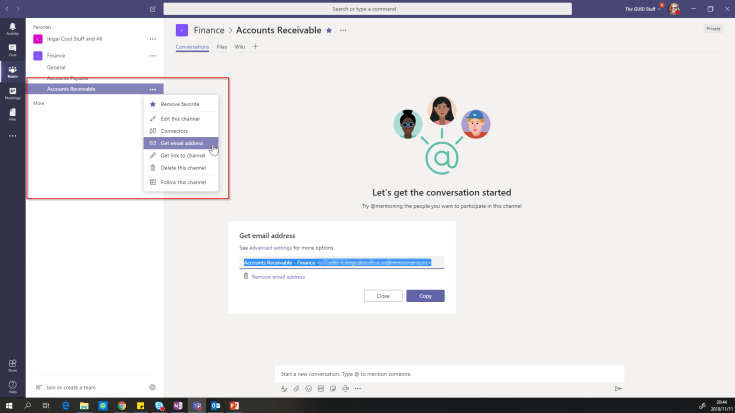Toggle favorite star beside Accounts Receivable title
The width and height of the screenshot is (735, 413).
pyautogui.click(x=330, y=30)
